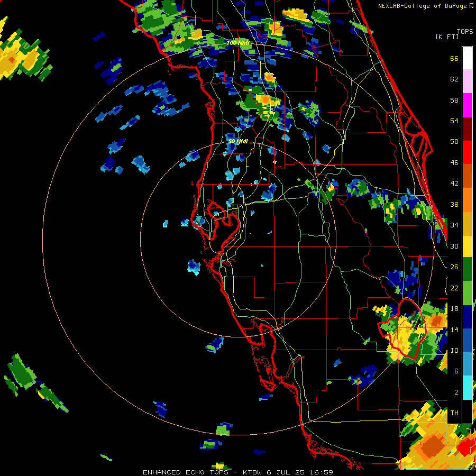Click the K FT units label
Image resolution: width=476 pixels, height=476 pixels.
[x=447, y=36]
